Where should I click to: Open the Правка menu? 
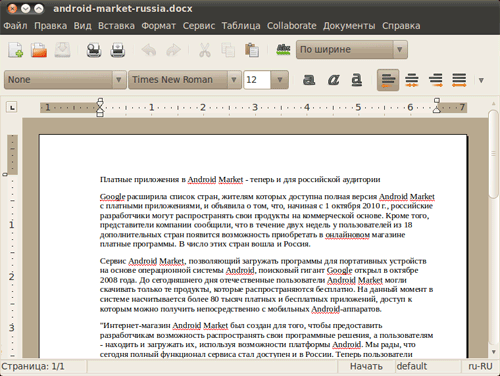[50, 26]
